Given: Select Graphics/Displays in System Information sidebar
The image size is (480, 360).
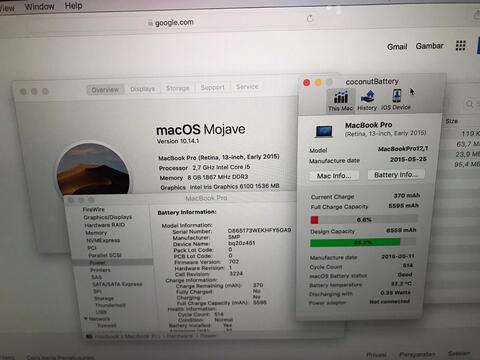Looking at the screenshot, I should (108, 217).
